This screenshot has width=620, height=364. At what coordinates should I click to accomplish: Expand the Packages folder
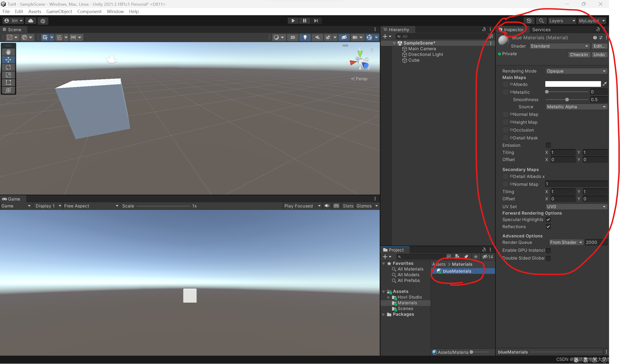pos(384,314)
